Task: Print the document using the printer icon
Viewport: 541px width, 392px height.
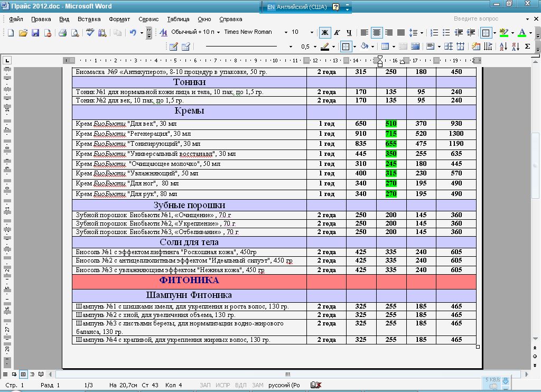Action: [x=62, y=33]
